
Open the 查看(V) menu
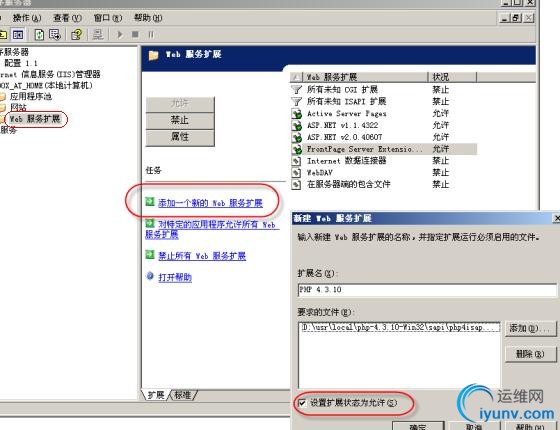click(x=67, y=18)
